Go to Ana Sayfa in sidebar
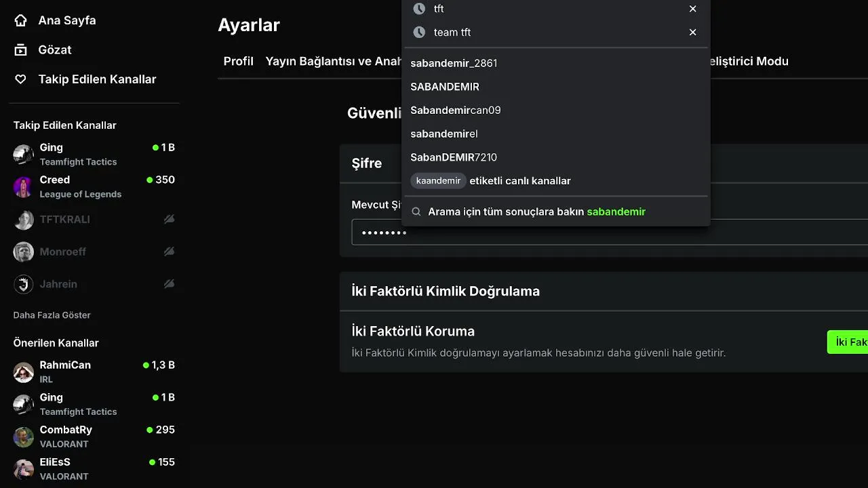 click(67, 20)
